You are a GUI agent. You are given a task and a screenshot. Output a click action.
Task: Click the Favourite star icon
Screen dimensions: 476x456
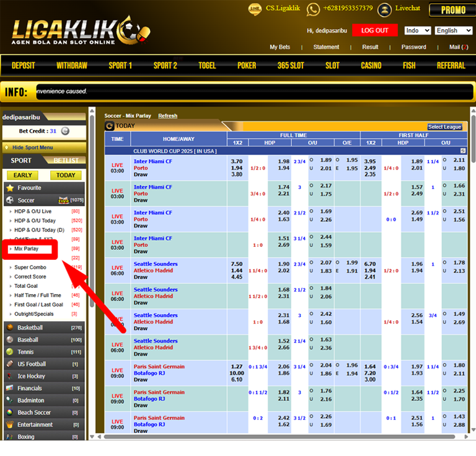[10, 188]
